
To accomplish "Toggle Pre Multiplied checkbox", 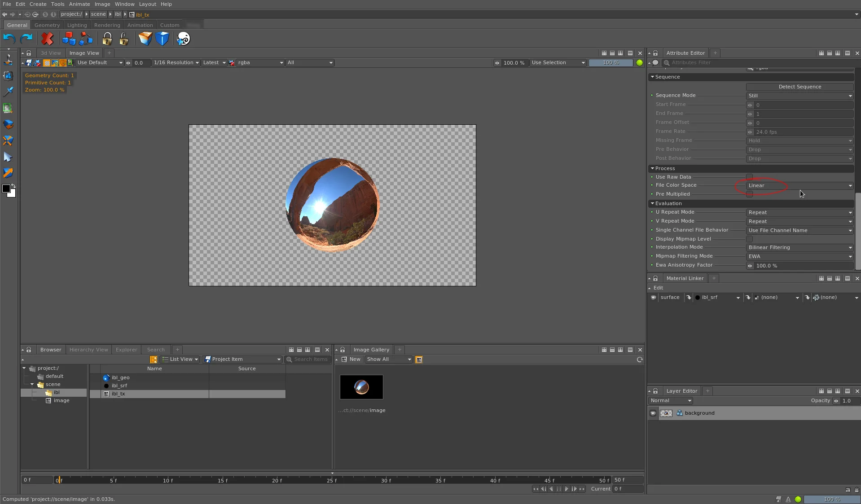I will (749, 194).
